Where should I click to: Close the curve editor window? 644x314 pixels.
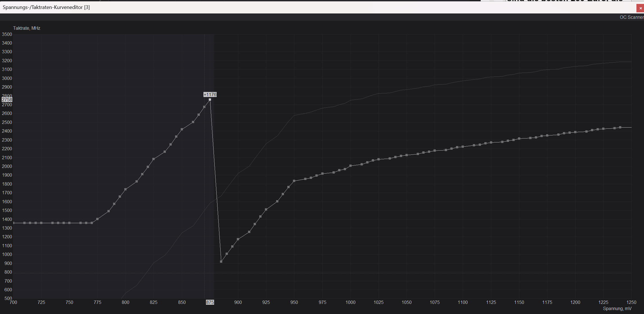coord(640,8)
